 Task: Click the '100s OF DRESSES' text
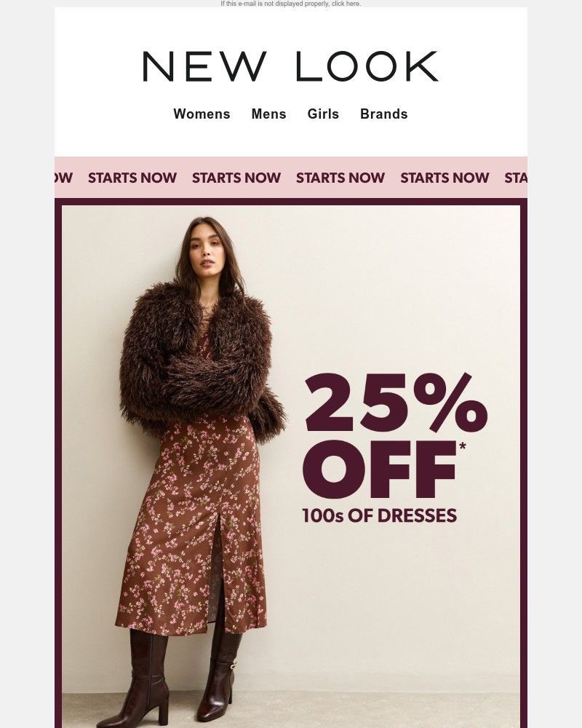point(380,516)
